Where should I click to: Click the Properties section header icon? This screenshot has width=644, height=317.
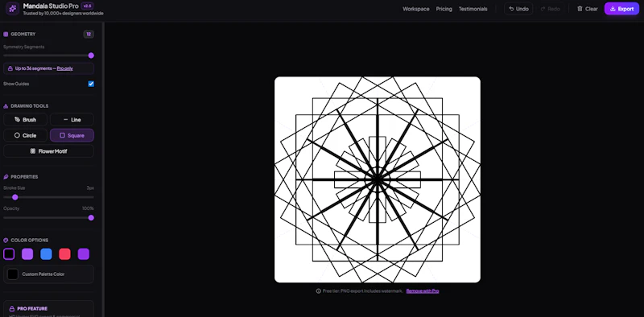pos(6,176)
